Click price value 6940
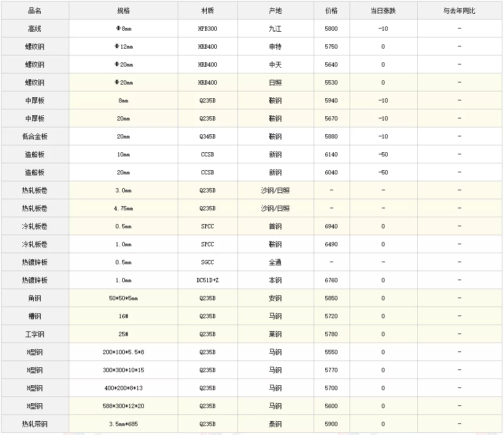The image size is (504, 435). [x=332, y=227]
